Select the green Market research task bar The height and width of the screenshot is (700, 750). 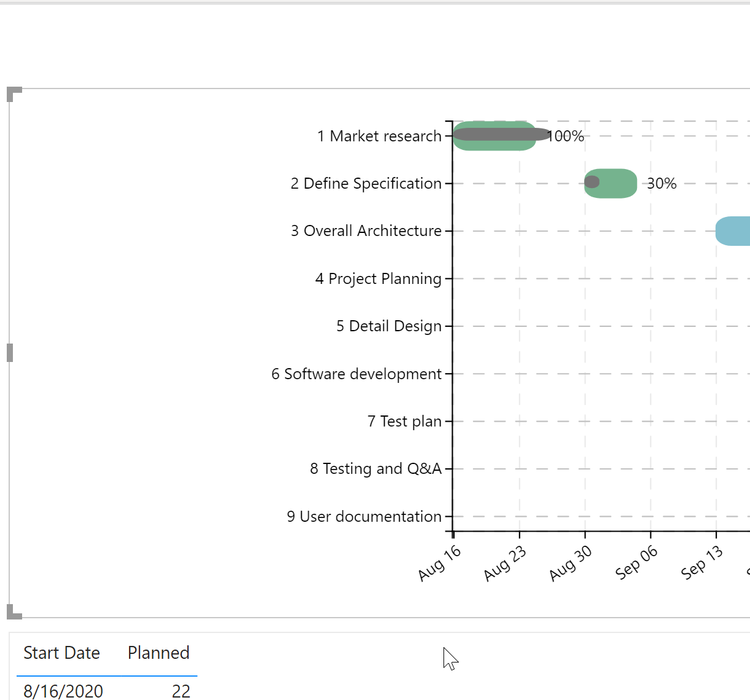(494, 145)
